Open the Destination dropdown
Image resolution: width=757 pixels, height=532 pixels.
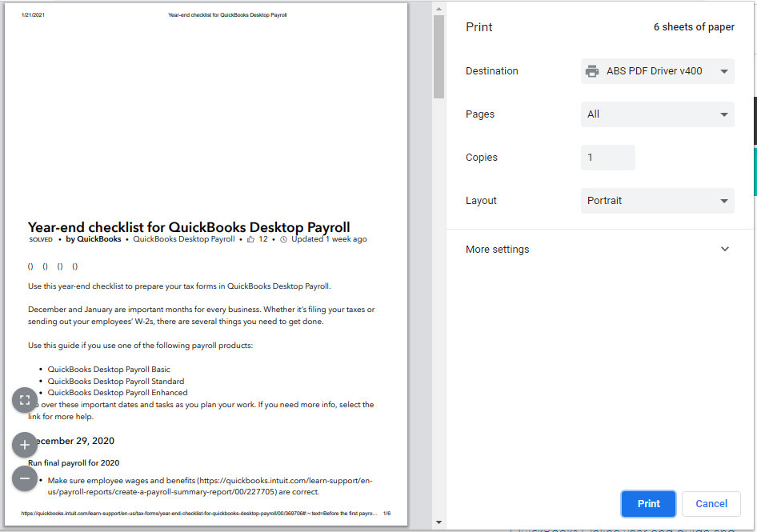(x=657, y=71)
